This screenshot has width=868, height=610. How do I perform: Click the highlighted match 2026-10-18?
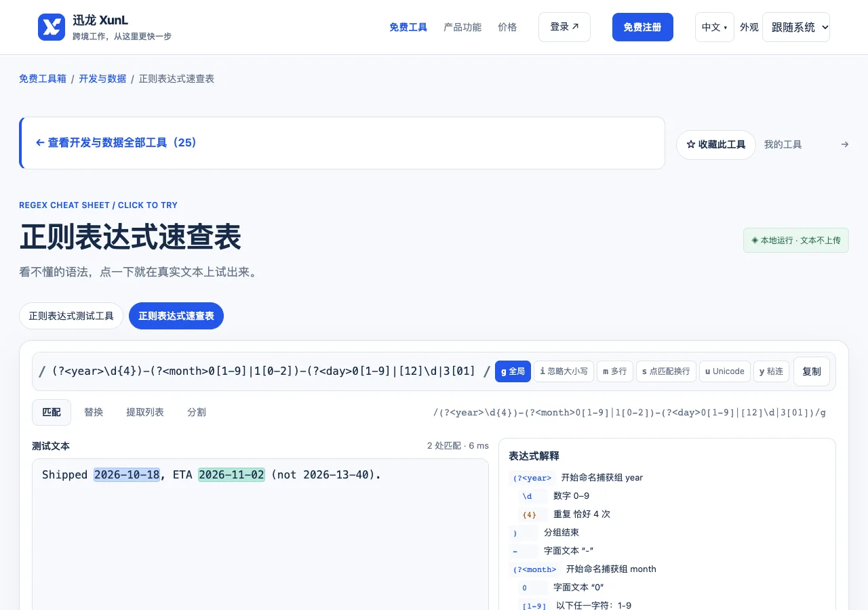[x=127, y=474]
